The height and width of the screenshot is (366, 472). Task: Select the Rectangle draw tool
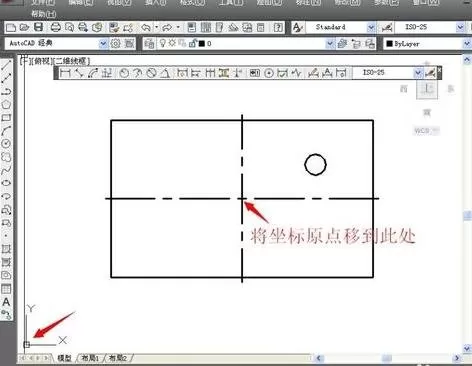6,118
